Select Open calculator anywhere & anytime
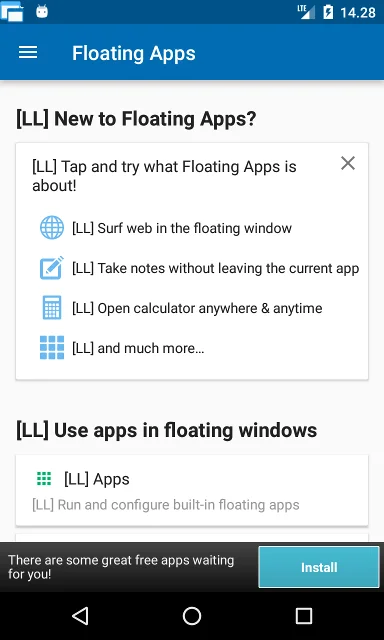Image resolution: width=384 pixels, height=640 pixels. click(197, 308)
